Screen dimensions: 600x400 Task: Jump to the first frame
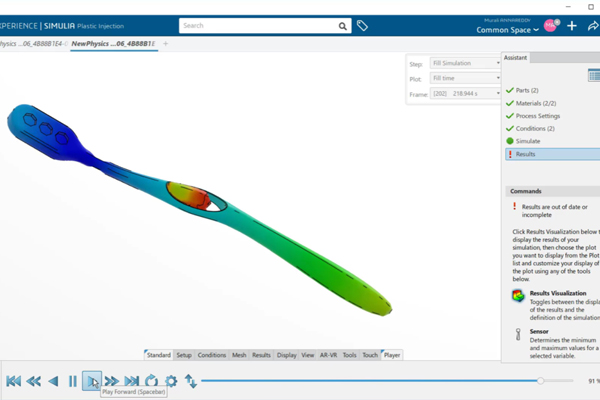(x=14, y=381)
